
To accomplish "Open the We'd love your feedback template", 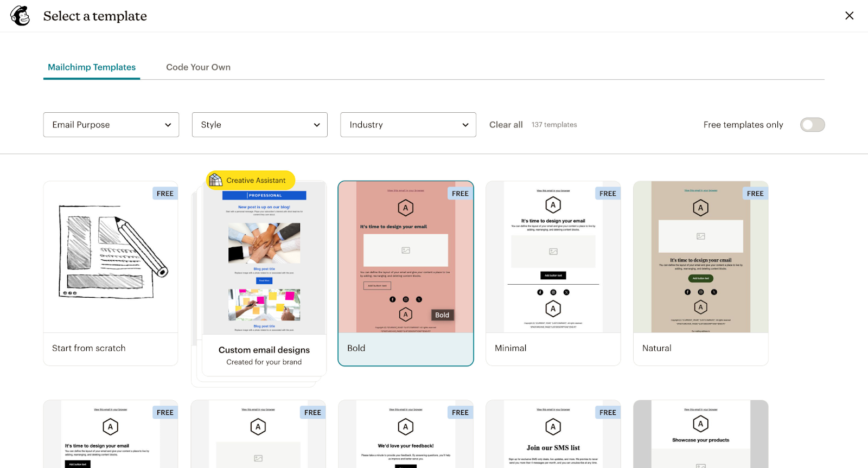I will click(406, 434).
